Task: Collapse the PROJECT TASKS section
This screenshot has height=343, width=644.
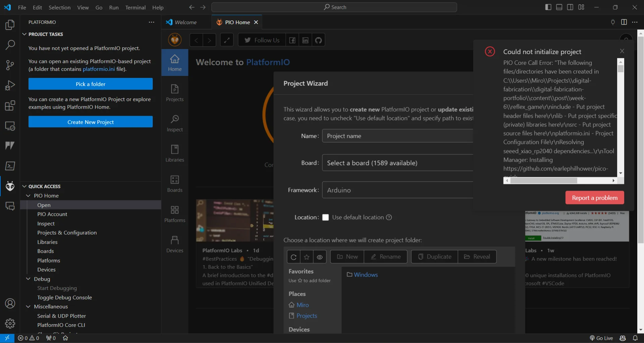Action: click(24, 34)
